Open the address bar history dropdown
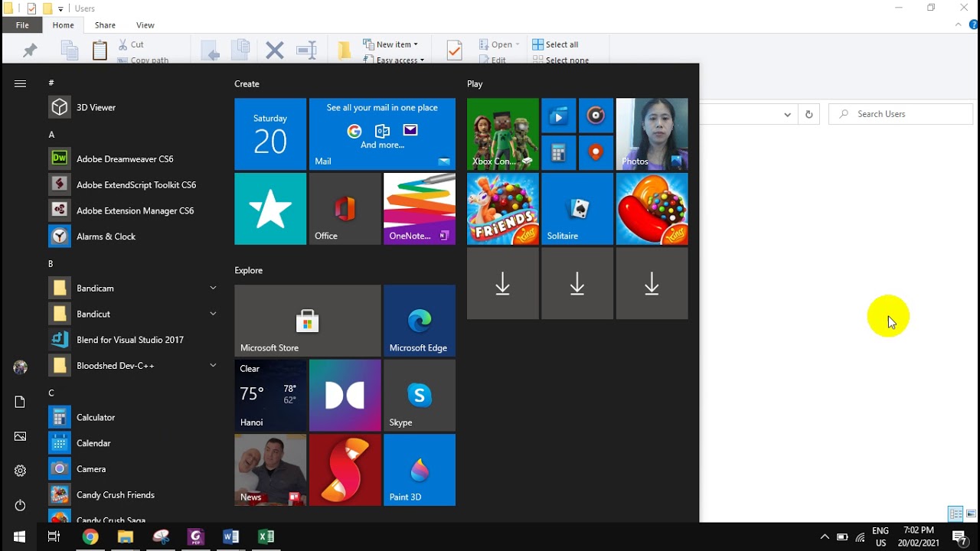The width and height of the screenshot is (980, 551). coord(787,114)
